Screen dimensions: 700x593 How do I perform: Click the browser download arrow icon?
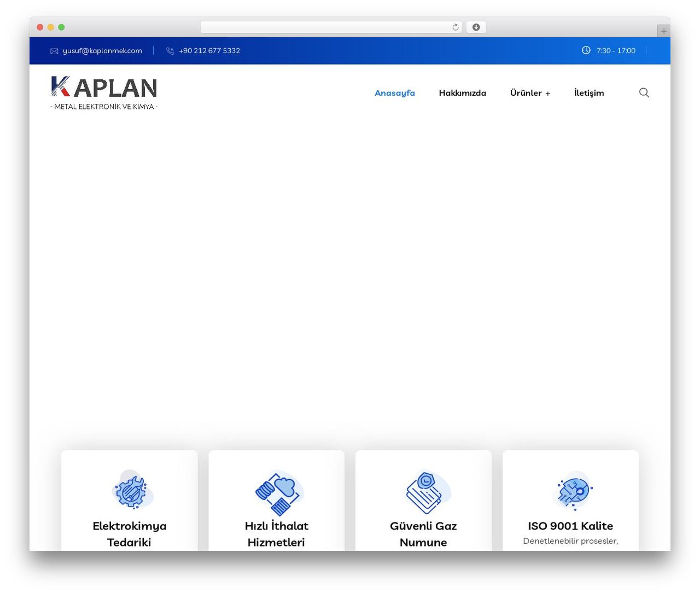click(x=476, y=27)
